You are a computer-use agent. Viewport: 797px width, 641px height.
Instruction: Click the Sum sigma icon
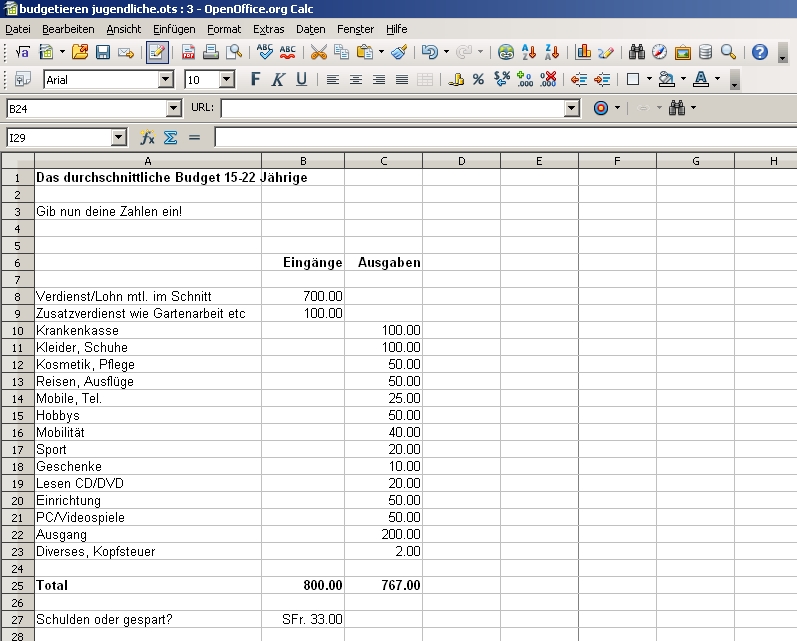click(x=171, y=137)
